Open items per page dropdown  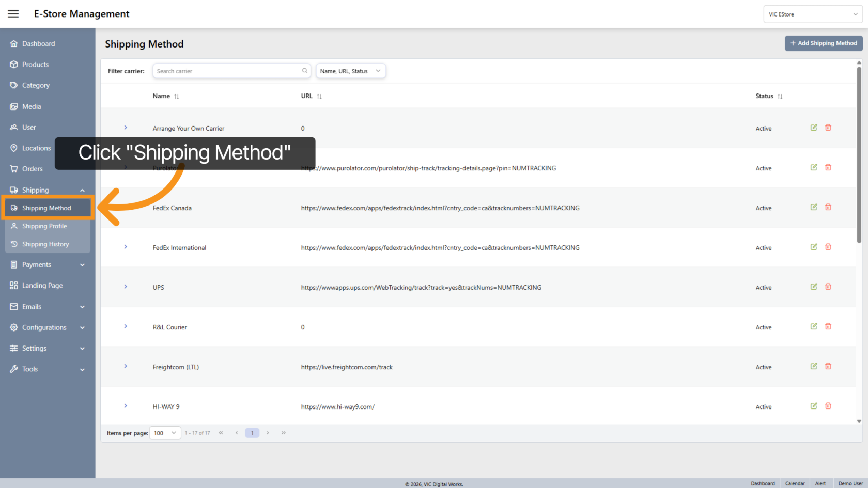[x=165, y=433]
